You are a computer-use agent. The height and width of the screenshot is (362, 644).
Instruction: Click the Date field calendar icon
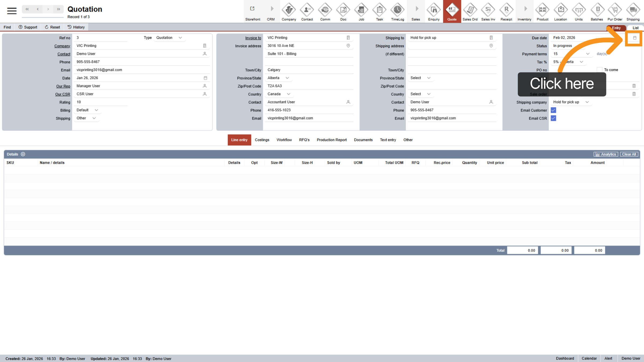coord(205,78)
